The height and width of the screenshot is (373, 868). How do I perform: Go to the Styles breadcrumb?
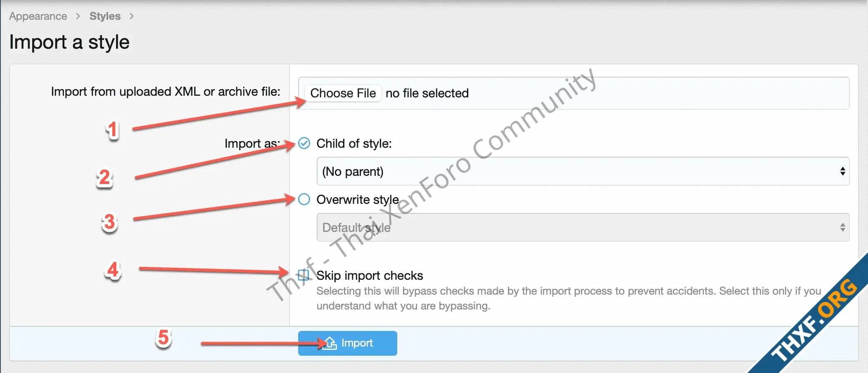click(105, 16)
